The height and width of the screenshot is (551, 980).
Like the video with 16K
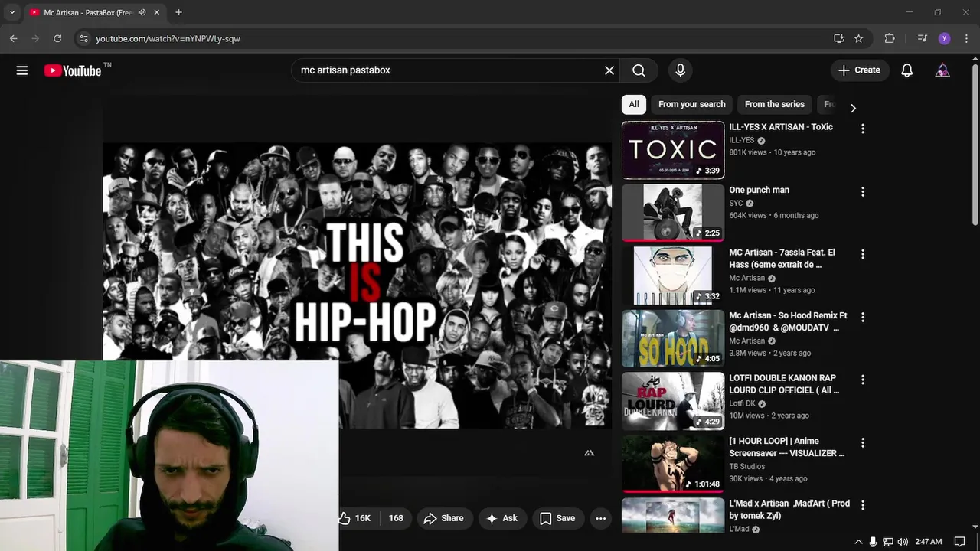358,518
